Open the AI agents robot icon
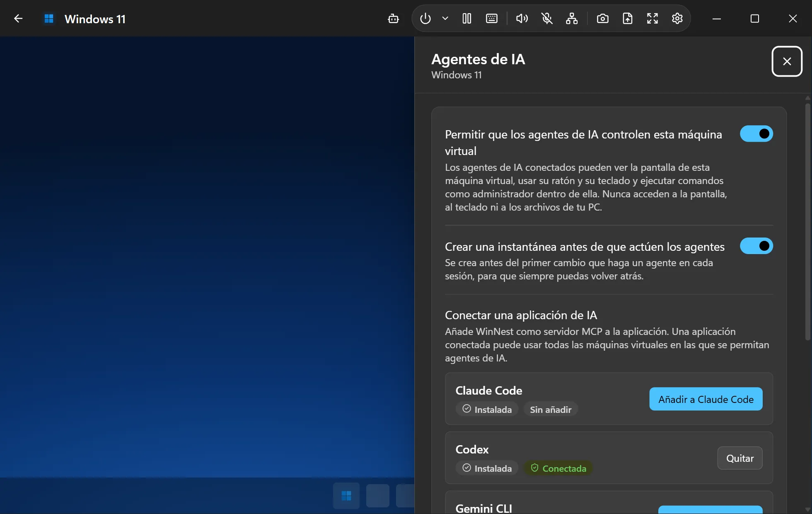The width and height of the screenshot is (812, 514). pyautogui.click(x=393, y=19)
